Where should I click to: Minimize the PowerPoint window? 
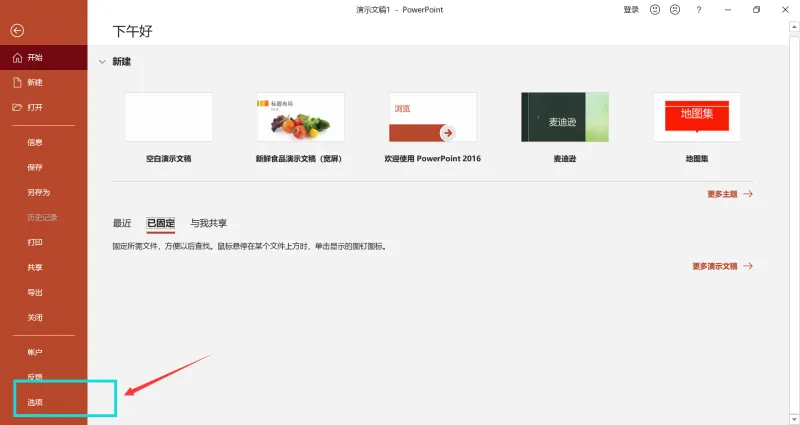click(x=728, y=10)
